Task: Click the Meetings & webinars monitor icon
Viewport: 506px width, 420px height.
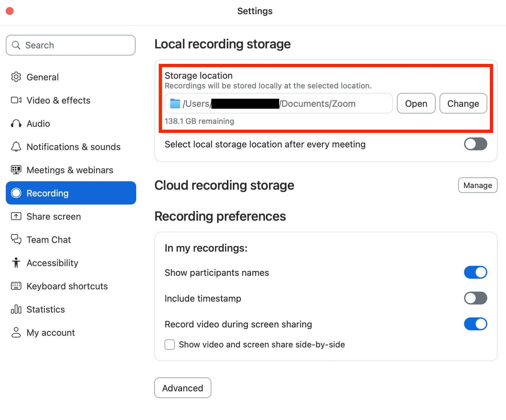Action: [16, 170]
